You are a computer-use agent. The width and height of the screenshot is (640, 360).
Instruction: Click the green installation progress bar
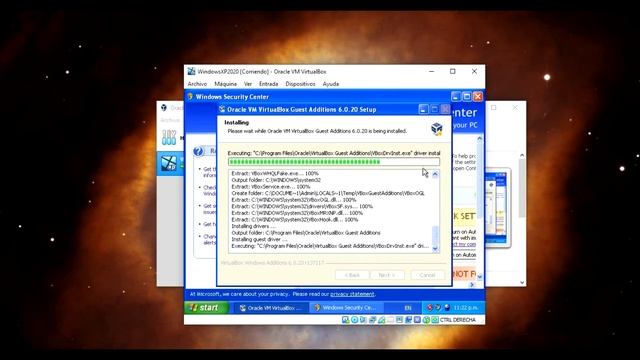coord(334,162)
